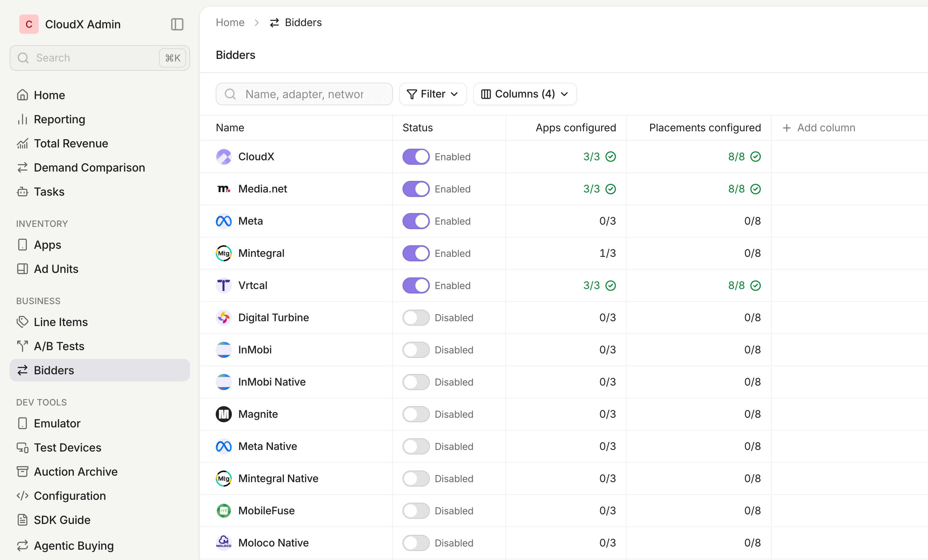
Task: Click the Meta Native logo icon
Action: [224, 446]
